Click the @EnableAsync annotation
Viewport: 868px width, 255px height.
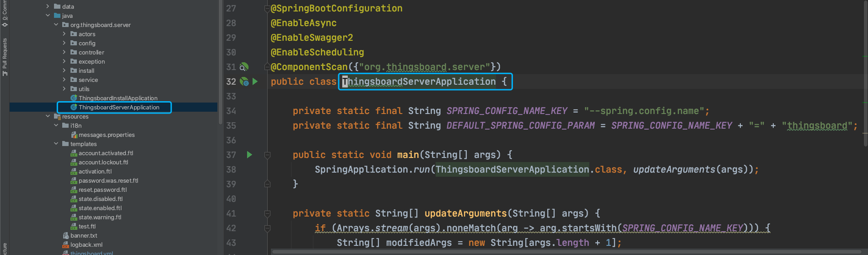point(304,23)
